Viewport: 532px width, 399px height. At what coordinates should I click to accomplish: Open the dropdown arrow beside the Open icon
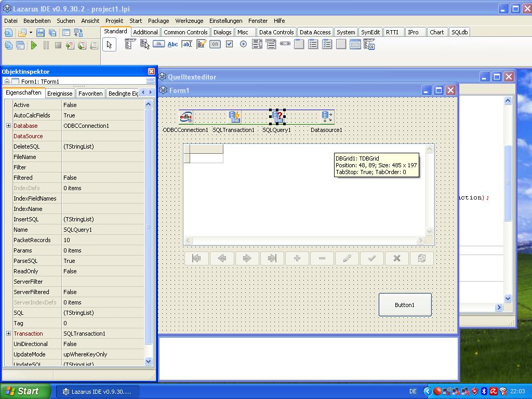(x=31, y=33)
